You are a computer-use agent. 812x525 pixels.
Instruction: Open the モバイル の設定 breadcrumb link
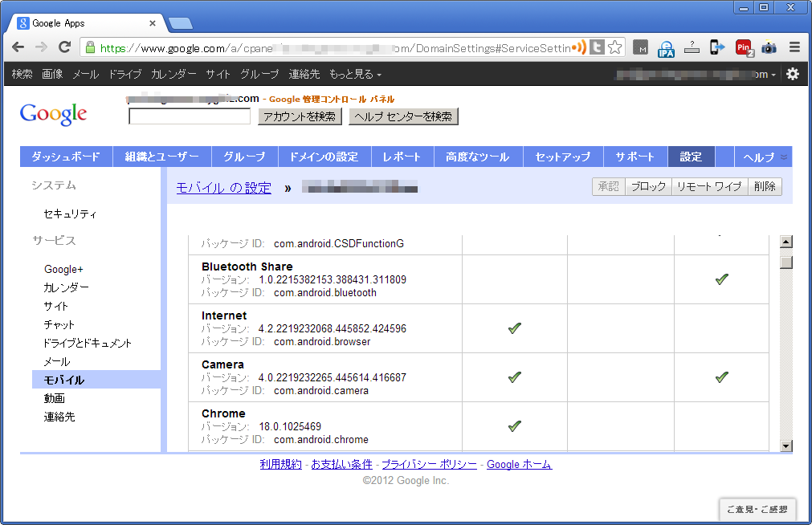pos(224,188)
